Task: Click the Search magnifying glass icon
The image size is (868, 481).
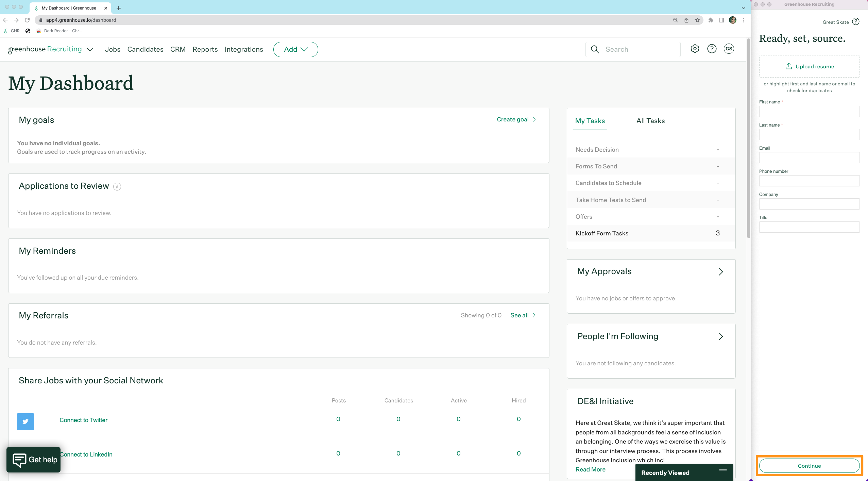Action: [x=594, y=49]
